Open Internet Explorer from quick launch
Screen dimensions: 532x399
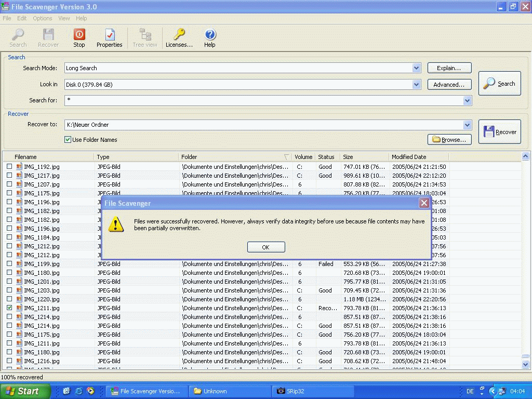click(79, 391)
